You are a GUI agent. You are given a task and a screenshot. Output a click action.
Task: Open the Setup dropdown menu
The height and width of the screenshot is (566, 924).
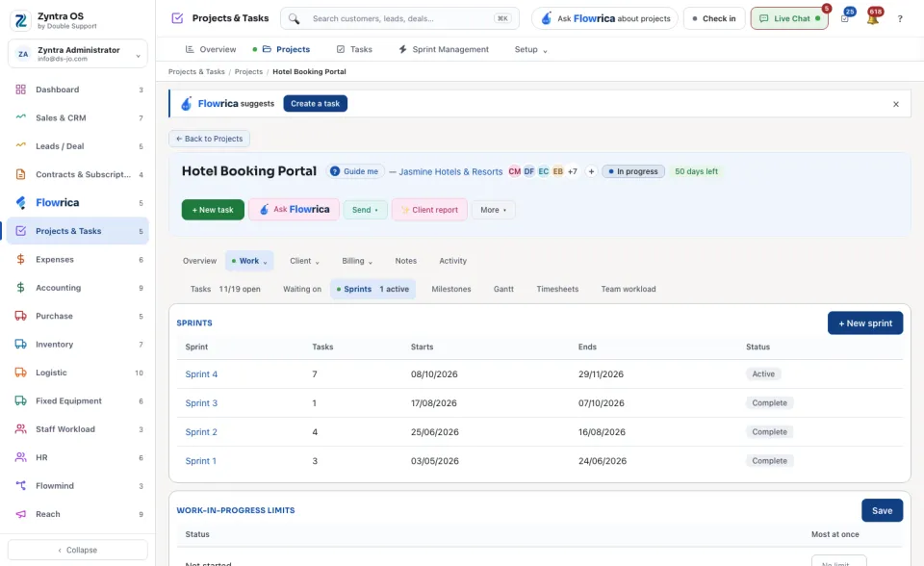530,49
